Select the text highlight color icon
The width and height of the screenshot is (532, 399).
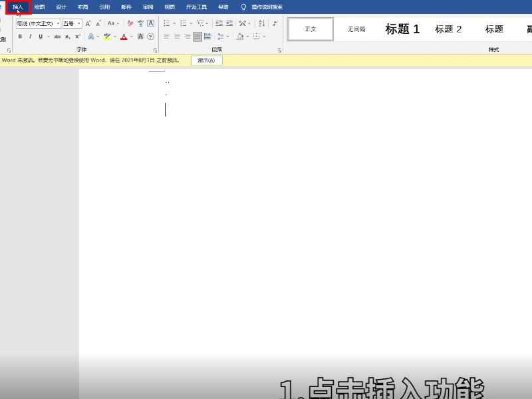(108, 36)
